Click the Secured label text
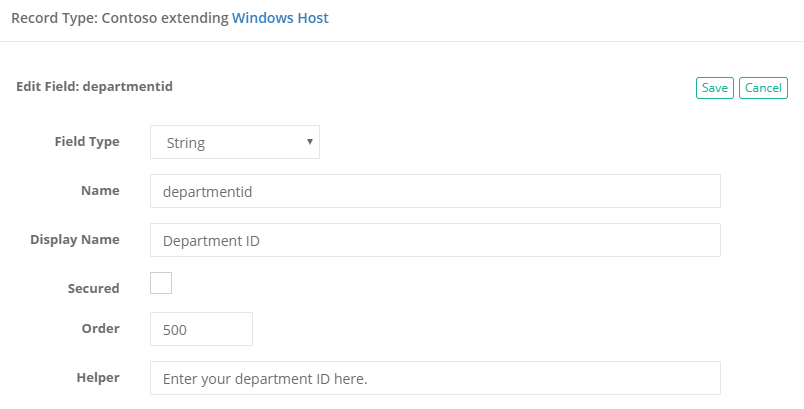Screen dimensions: 804x409 pyautogui.click(x=94, y=289)
